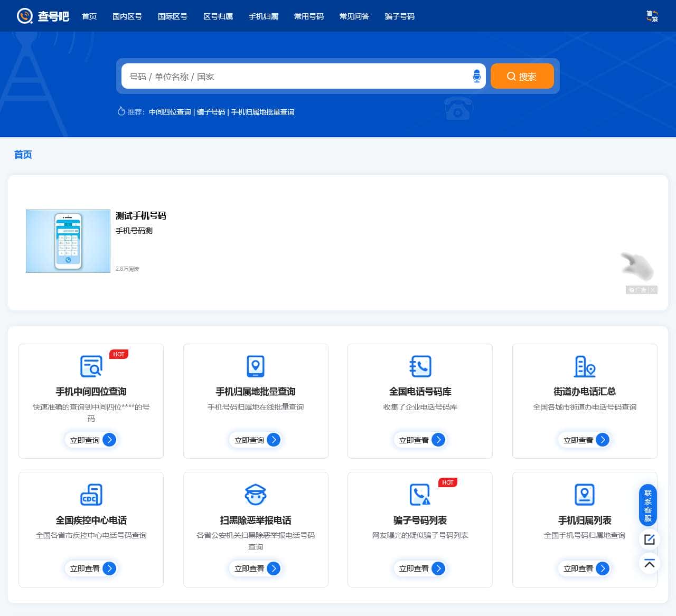Click the back-to-top arrow button
Image resolution: width=676 pixels, height=616 pixels.
650,563
